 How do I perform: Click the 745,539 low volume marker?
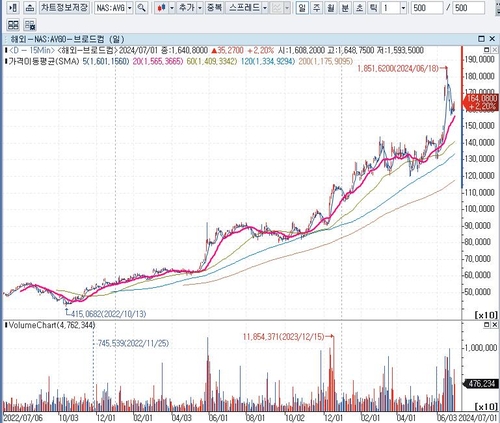[133, 343]
